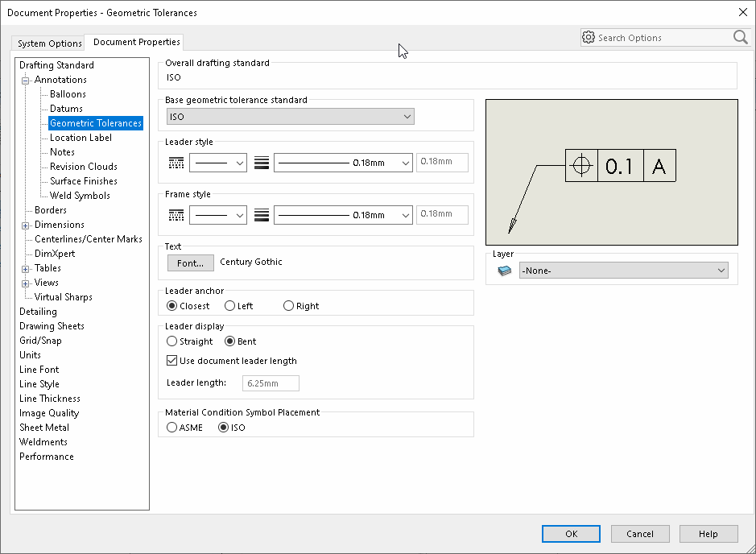The image size is (756, 554).
Task: Open Detailing settings
Action: (38, 312)
